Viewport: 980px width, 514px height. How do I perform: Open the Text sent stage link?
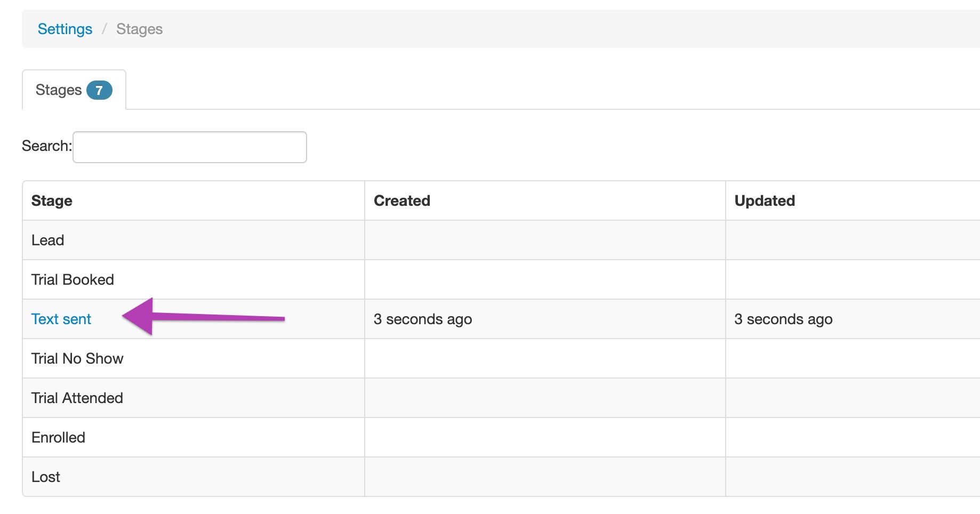click(x=61, y=319)
